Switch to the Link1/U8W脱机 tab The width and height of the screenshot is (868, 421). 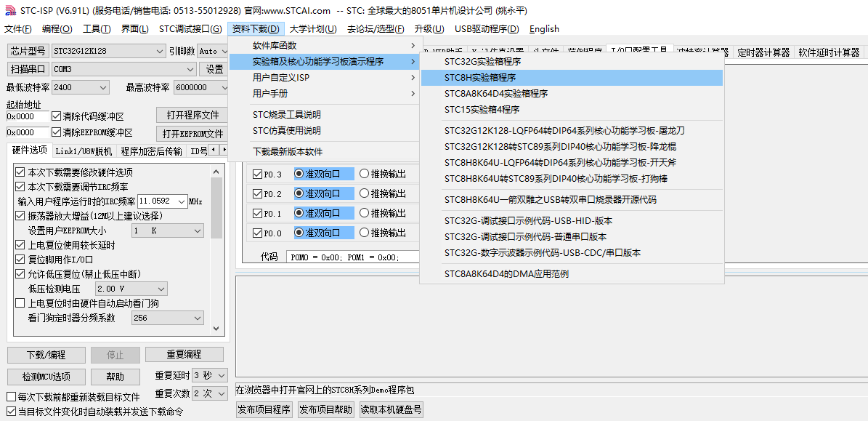click(x=85, y=151)
